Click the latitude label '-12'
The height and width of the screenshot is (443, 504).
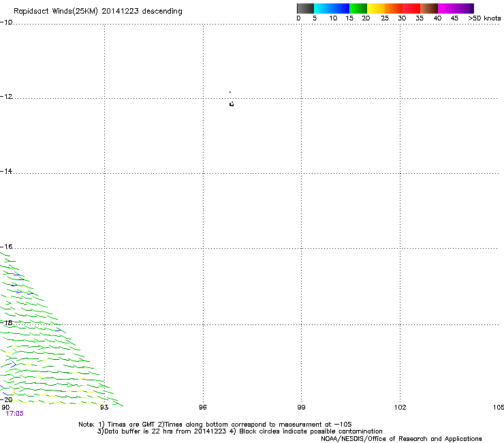6,97
